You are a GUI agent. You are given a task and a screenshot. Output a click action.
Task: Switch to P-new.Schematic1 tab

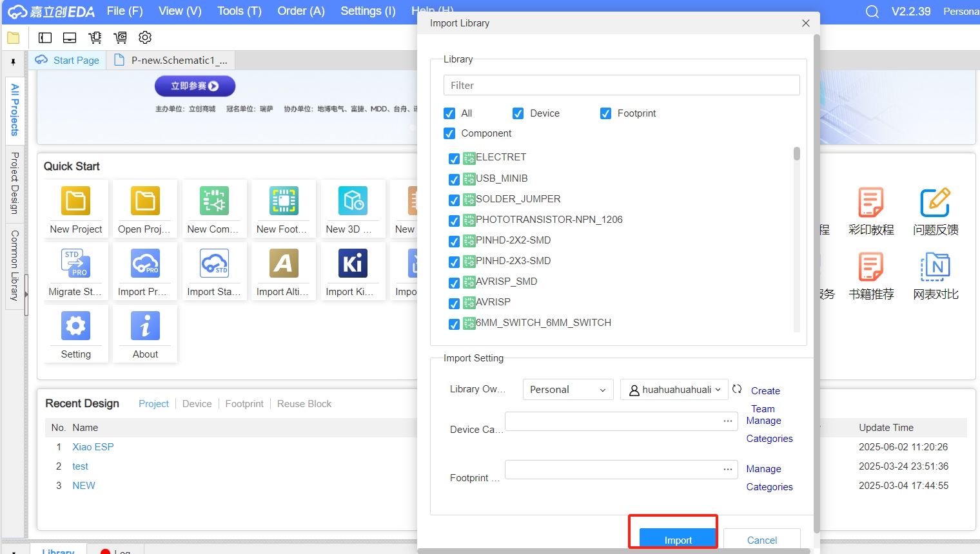tap(171, 60)
